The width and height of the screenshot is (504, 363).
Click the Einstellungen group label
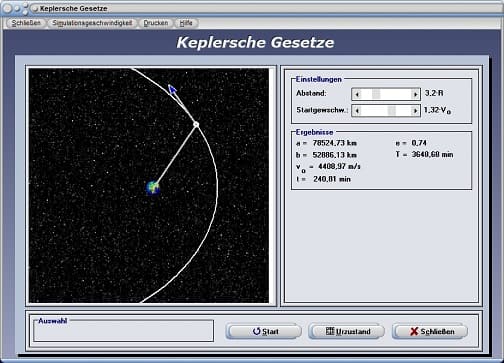click(319, 79)
